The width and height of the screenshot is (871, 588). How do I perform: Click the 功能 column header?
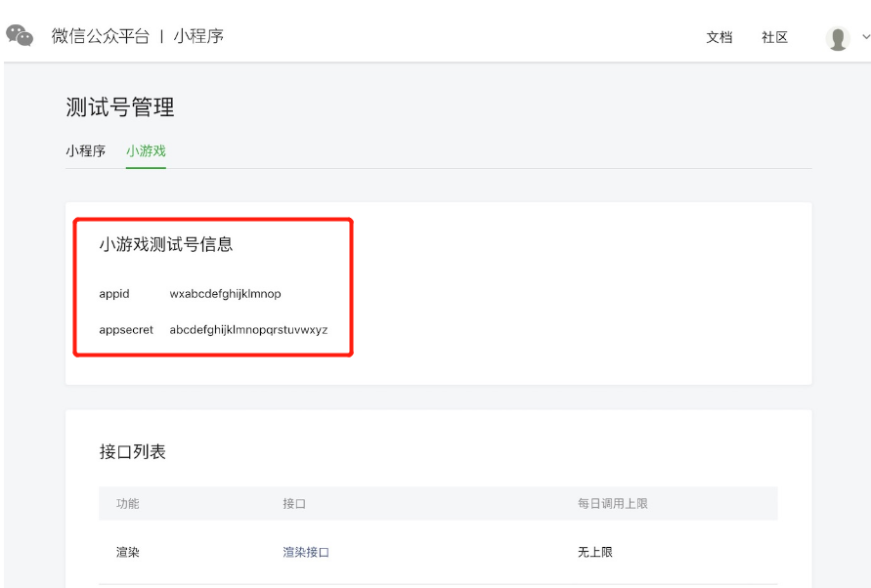(x=128, y=504)
